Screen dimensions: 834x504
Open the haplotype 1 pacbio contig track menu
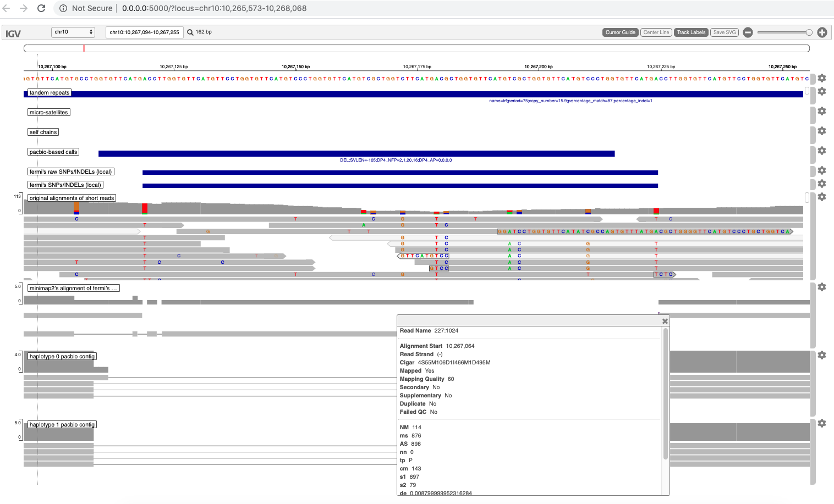point(821,423)
